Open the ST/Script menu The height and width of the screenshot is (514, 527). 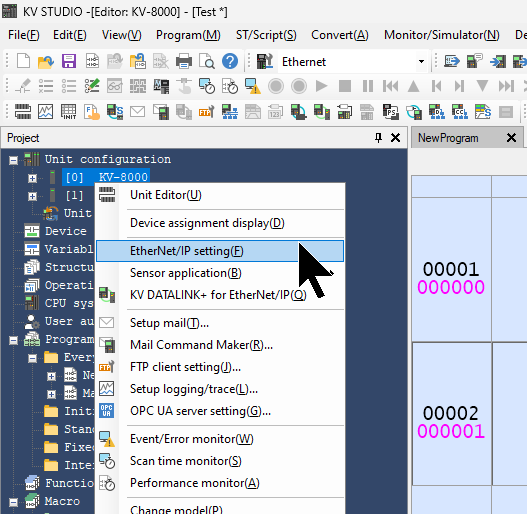pyautogui.click(x=266, y=35)
